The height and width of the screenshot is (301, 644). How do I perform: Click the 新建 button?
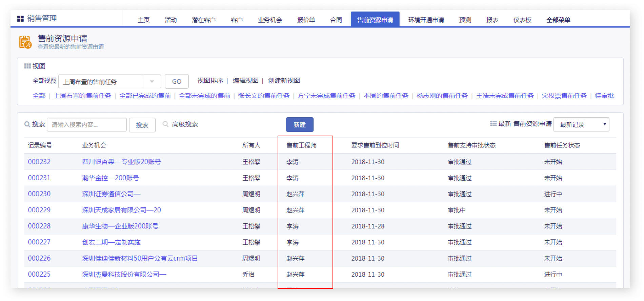(300, 124)
